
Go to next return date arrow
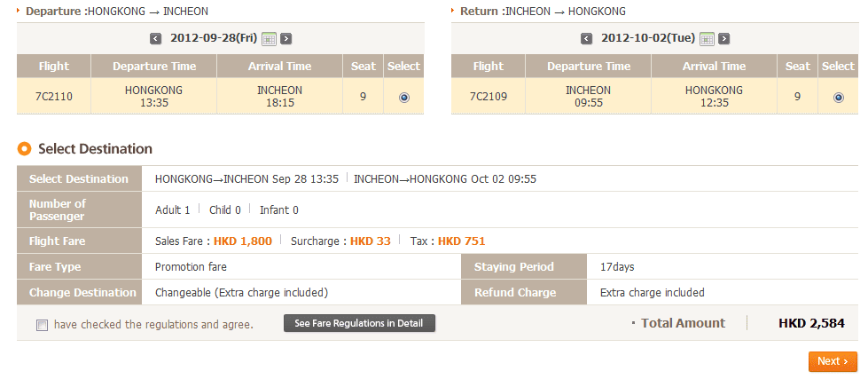[x=724, y=38]
